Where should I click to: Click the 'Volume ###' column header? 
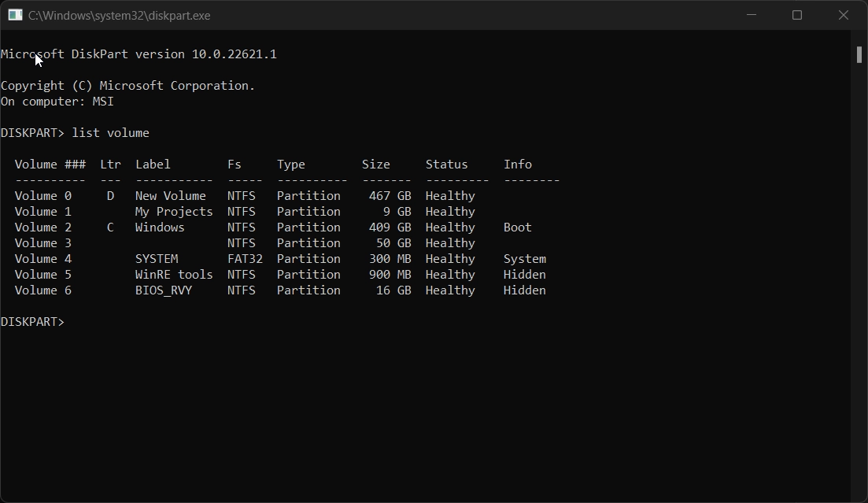(50, 165)
